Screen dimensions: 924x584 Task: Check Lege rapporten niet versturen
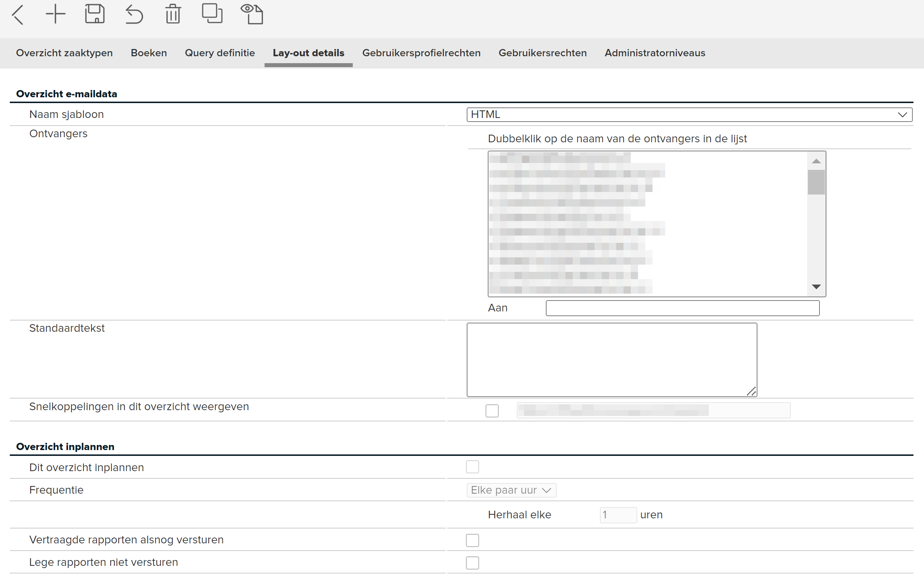(473, 563)
